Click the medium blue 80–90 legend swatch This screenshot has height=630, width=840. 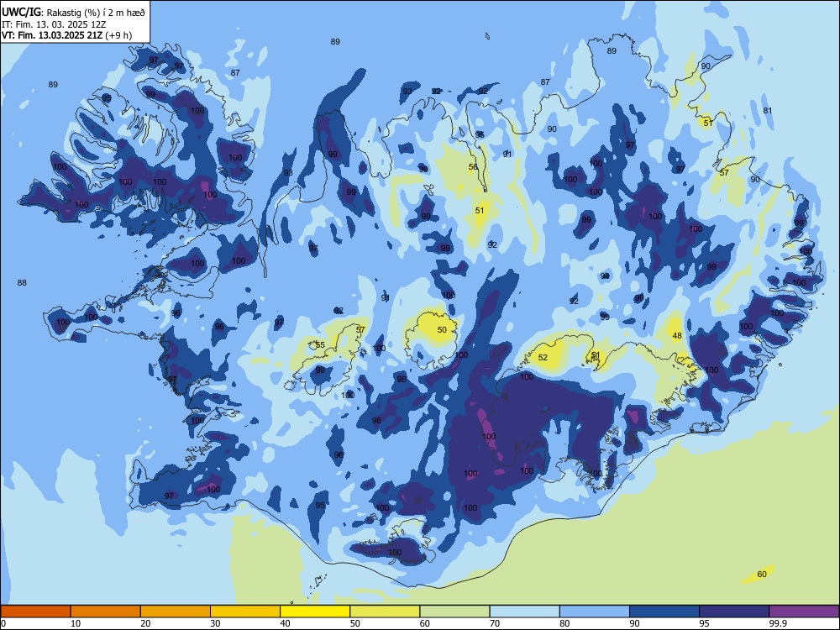(x=595, y=612)
